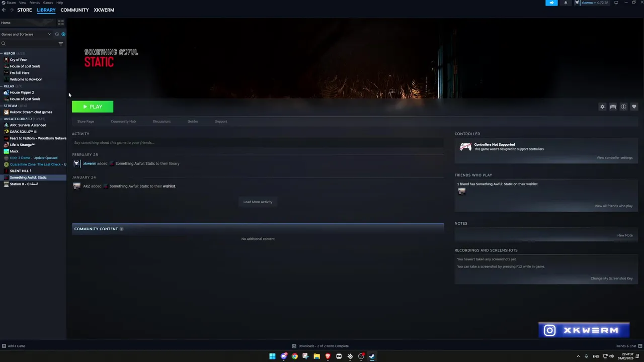
Task: Click Load More Activity
Action: [258, 202]
